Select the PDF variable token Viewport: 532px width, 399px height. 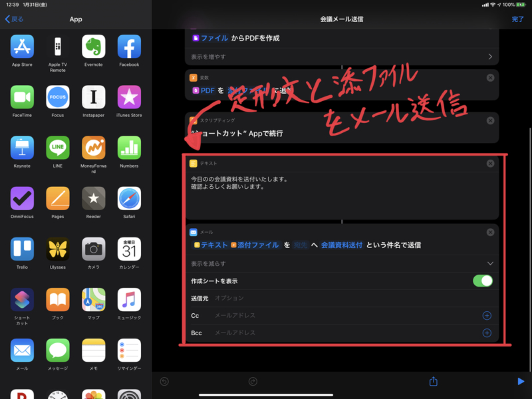point(203,90)
